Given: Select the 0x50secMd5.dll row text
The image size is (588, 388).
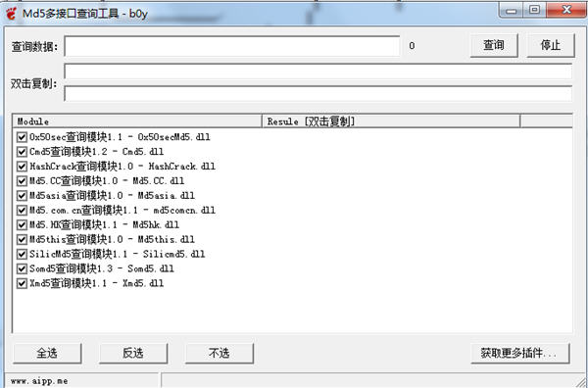Looking at the screenshot, I should point(120,137).
